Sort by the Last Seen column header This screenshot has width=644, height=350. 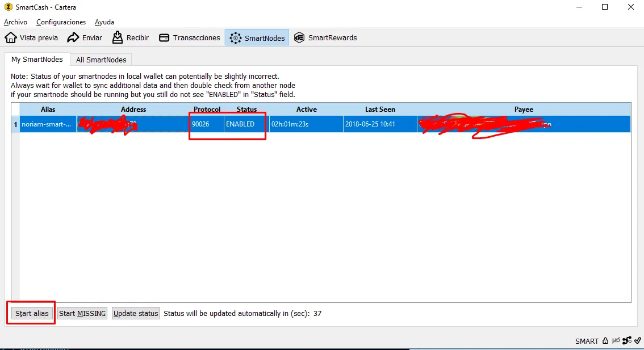click(x=380, y=109)
